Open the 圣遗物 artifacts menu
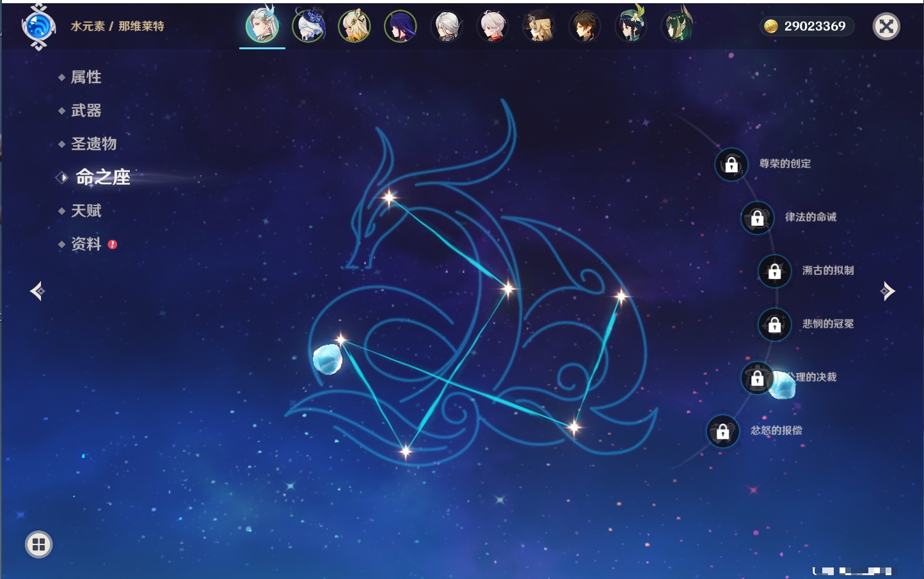Image resolution: width=924 pixels, height=579 pixels. pyautogui.click(x=93, y=144)
